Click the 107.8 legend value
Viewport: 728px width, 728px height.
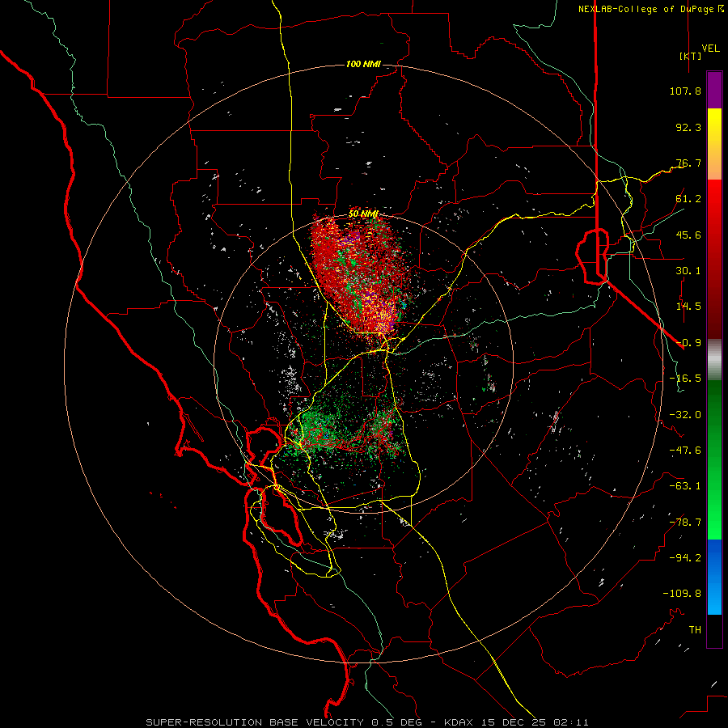(x=685, y=91)
